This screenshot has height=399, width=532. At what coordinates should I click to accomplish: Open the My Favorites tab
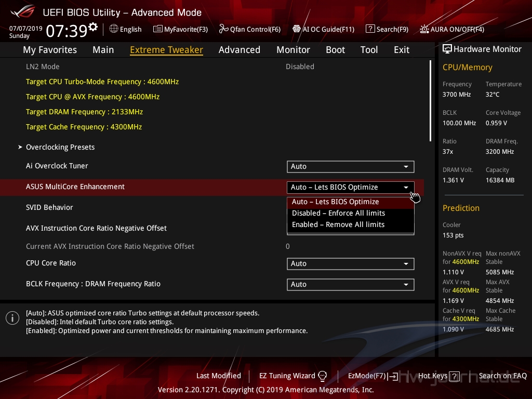click(x=50, y=50)
